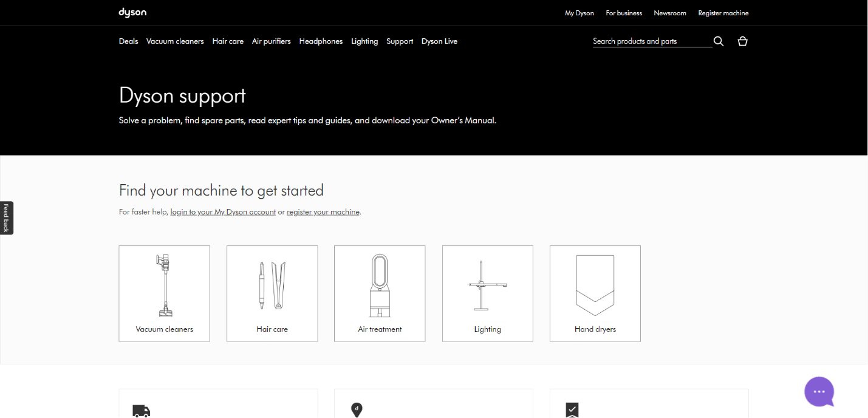This screenshot has height=418, width=868.
Task: Follow the register your machine link
Action: pos(323,212)
